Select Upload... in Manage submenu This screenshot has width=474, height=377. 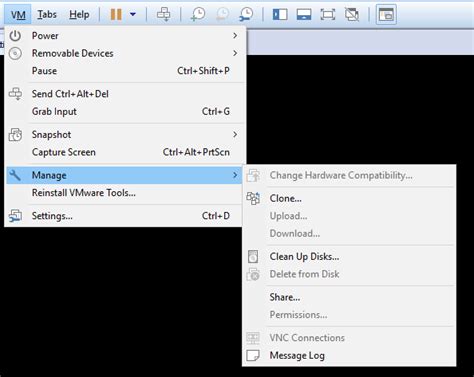click(x=349, y=216)
